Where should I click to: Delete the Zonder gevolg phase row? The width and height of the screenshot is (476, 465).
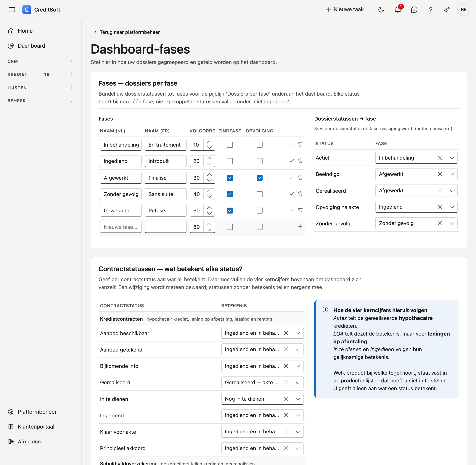(300, 194)
